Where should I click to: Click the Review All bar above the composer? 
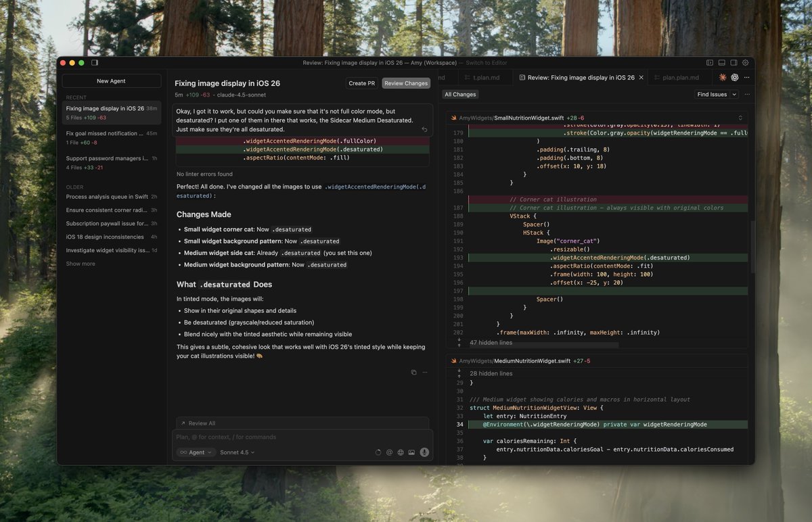tap(302, 423)
